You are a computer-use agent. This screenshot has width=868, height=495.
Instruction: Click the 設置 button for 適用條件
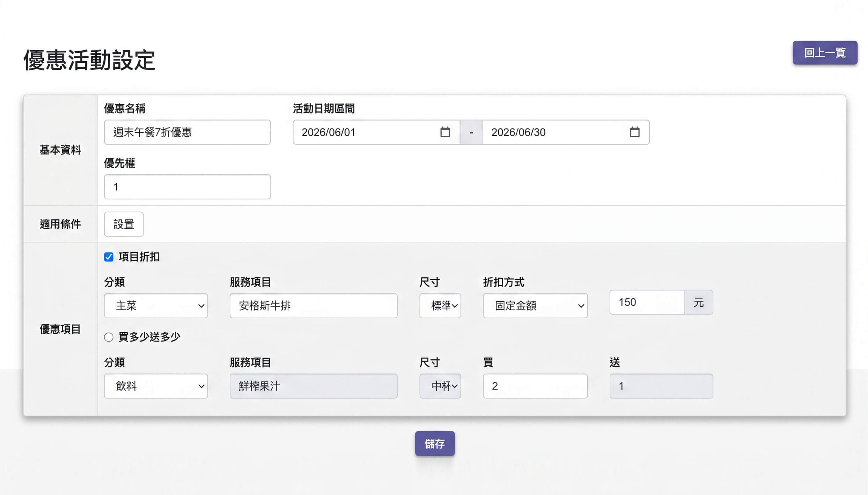coord(124,224)
